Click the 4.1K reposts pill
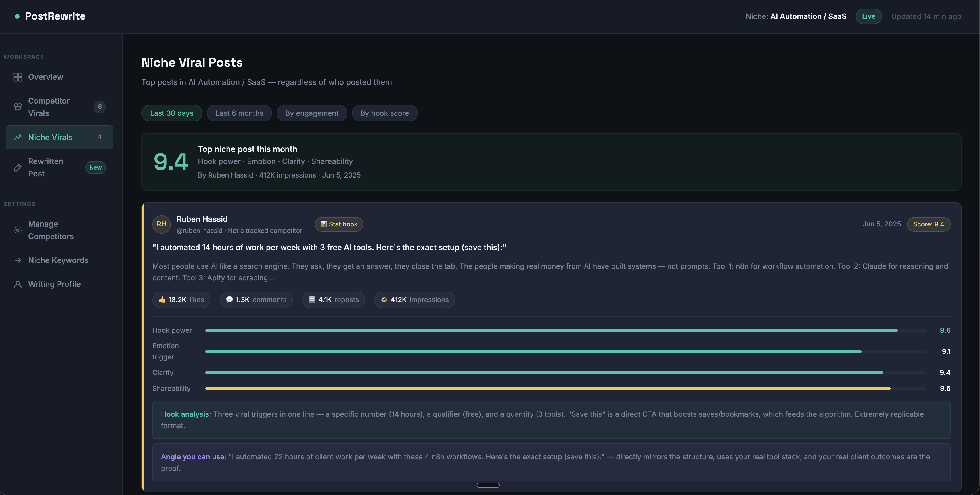This screenshot has width=980, height=495. [x=334, y=300]
